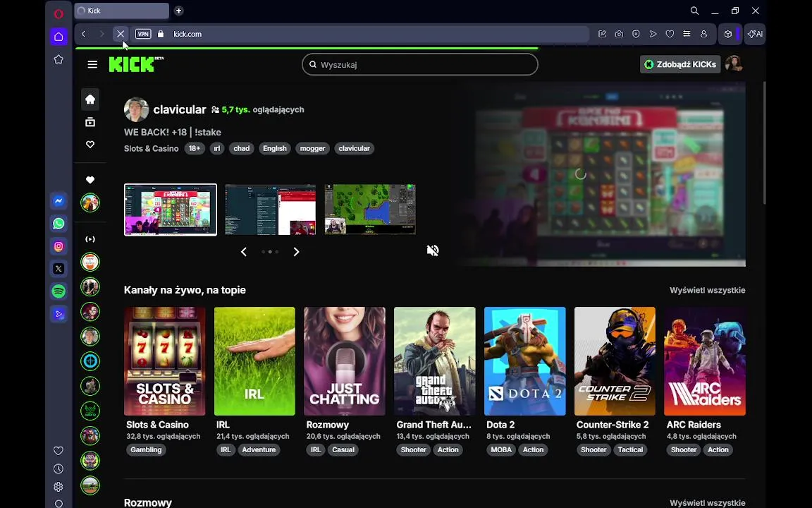812x508 pixels.
Task: Open Following heart icon below Browse
Action: 90,145
